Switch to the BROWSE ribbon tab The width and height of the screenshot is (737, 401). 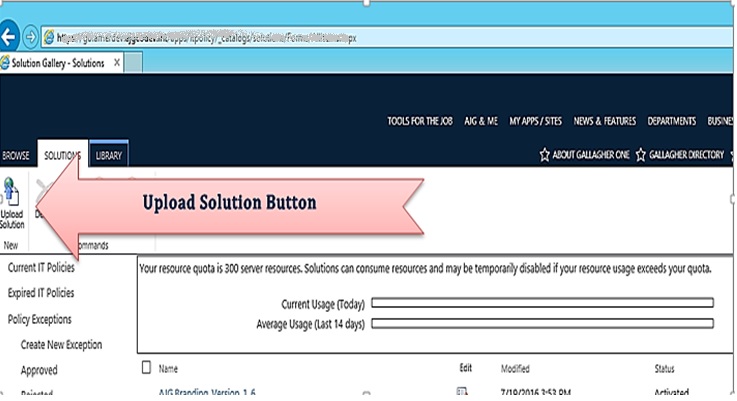(x=16, y=156)
